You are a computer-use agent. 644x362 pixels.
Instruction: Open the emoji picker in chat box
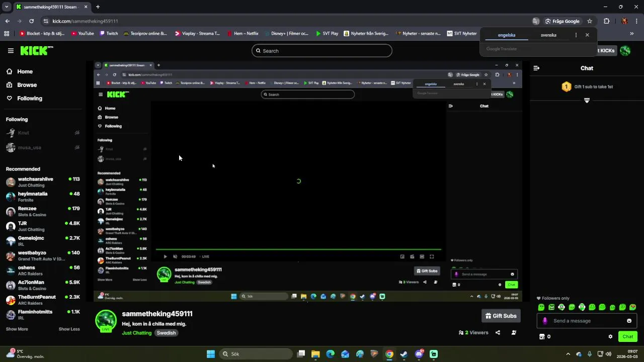pyautogui.click(x=629, y=321)
